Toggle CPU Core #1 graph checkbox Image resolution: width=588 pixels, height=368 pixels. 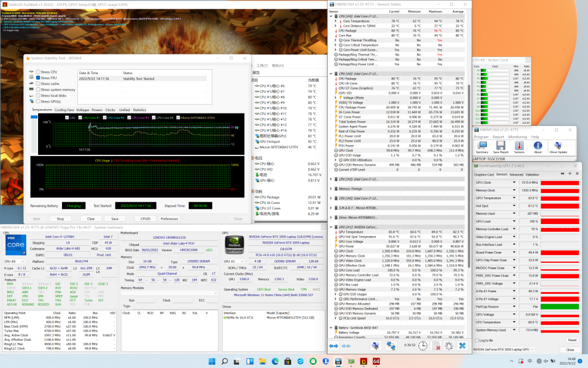coord(80,118)
